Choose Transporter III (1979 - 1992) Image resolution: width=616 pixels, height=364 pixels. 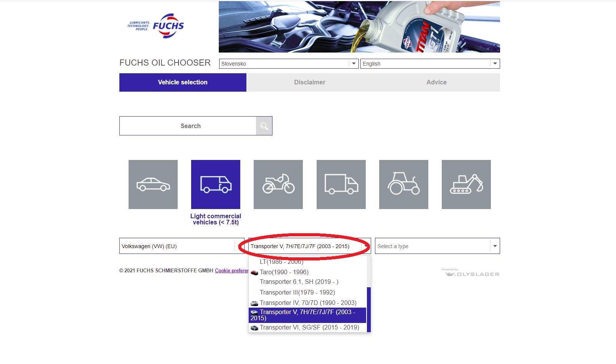[x=307, y=292]
